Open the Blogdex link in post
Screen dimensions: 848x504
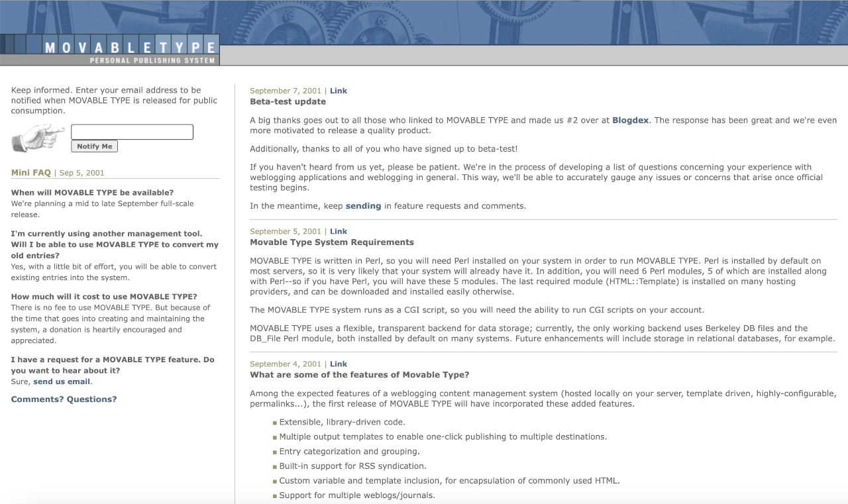pos(631,121)
